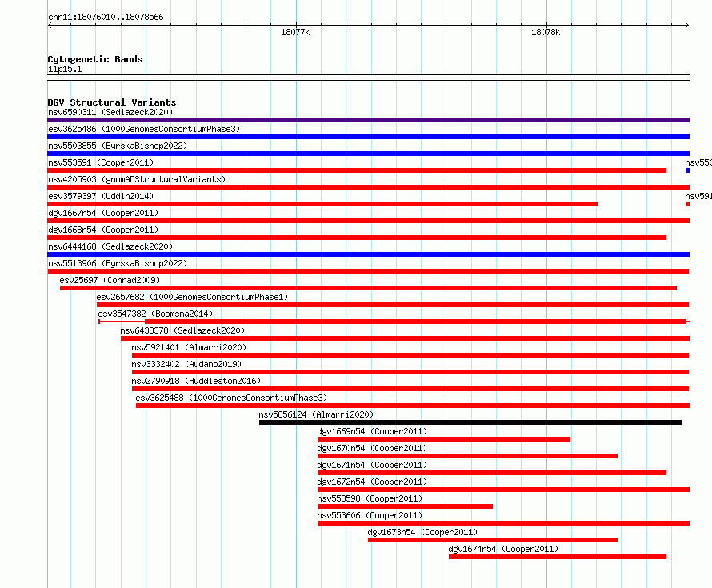Screen dimensions: 712x588
Task: Open esv2657682 (1000GenomesConsortiumPhase1) label
Action: coord(192,297)
